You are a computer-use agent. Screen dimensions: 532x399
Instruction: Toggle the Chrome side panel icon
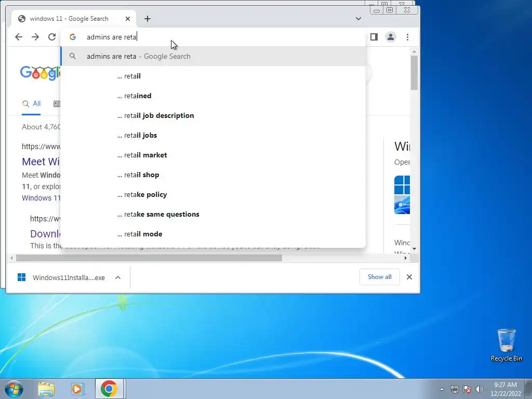point(374,37)
